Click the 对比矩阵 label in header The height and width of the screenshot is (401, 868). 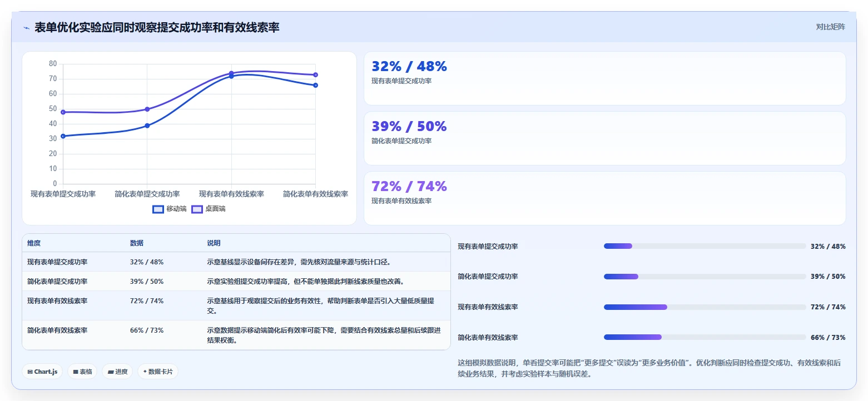830,27
